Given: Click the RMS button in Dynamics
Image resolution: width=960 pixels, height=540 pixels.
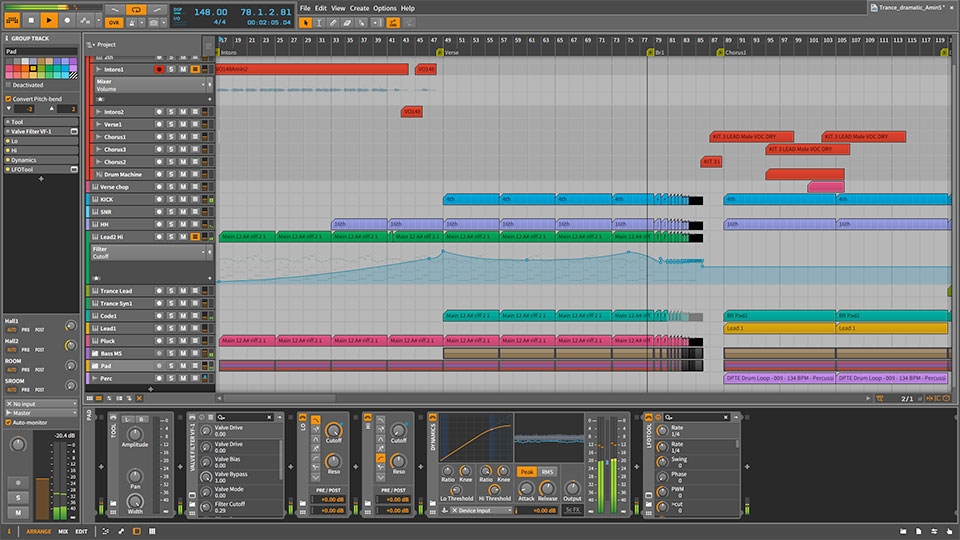Looking at the screenshot, I should coord(548,471).
